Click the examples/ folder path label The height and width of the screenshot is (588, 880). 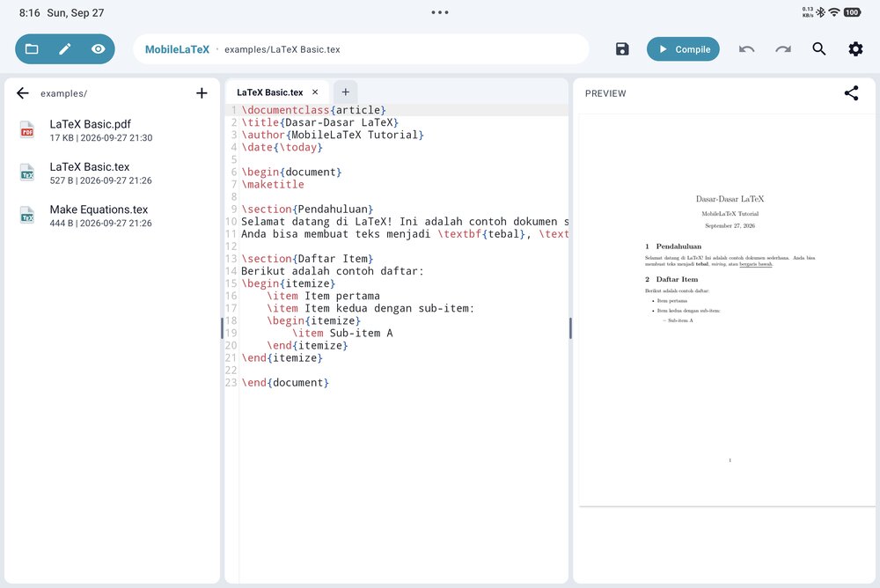pyautogui.click(x=63, y=94)
